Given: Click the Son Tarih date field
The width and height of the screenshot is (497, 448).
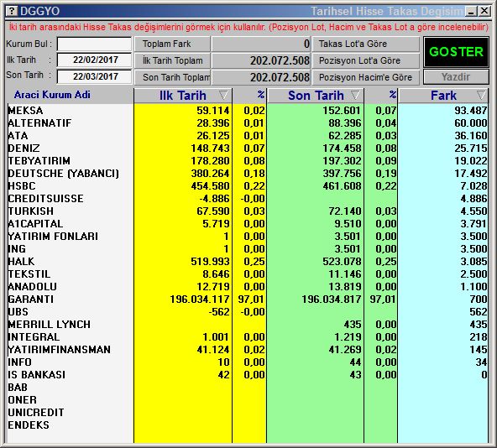Looking at the screenshot, I should tap(94, 76).
